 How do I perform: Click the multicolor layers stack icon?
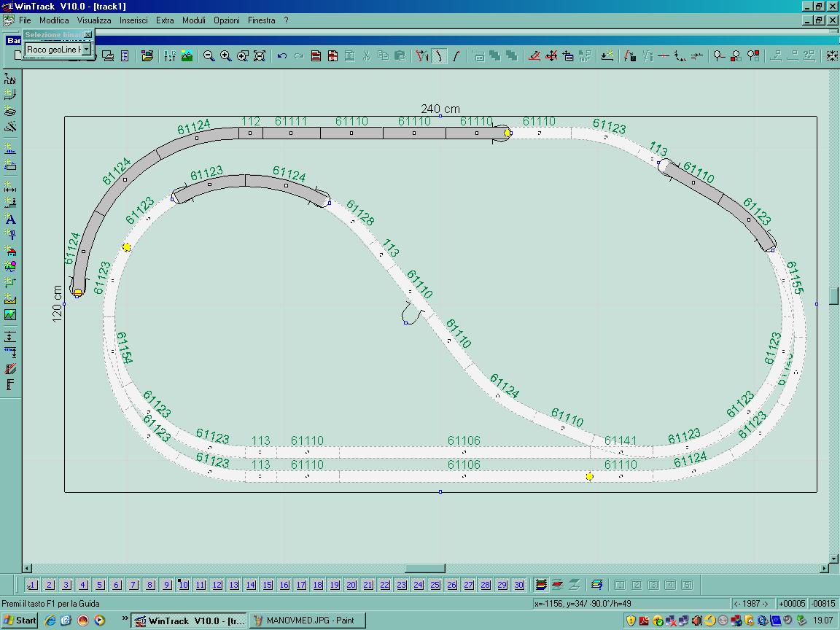point(541,585)
